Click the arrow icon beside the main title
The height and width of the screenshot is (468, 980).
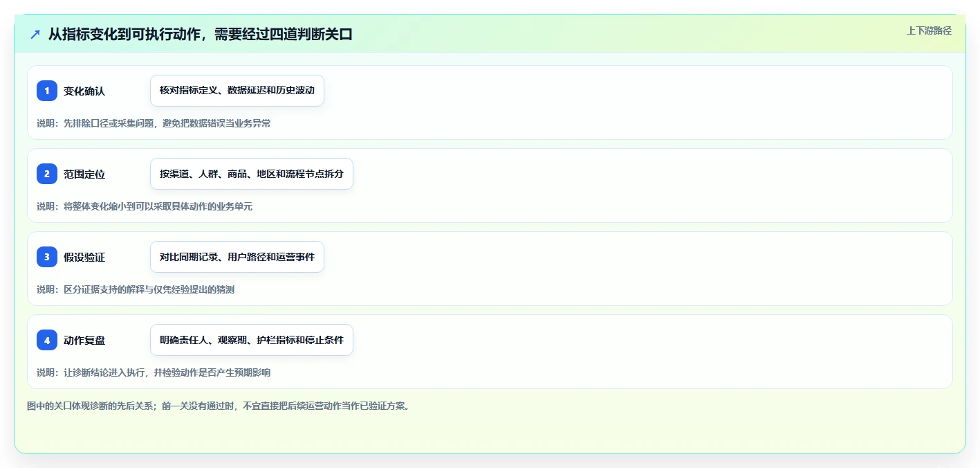(35, 34)
